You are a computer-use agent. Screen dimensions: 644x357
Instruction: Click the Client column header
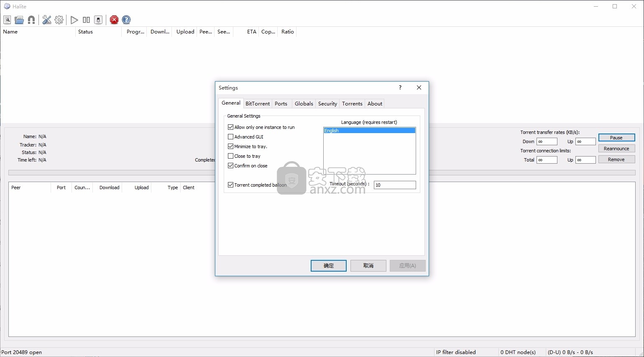[189, 187]
